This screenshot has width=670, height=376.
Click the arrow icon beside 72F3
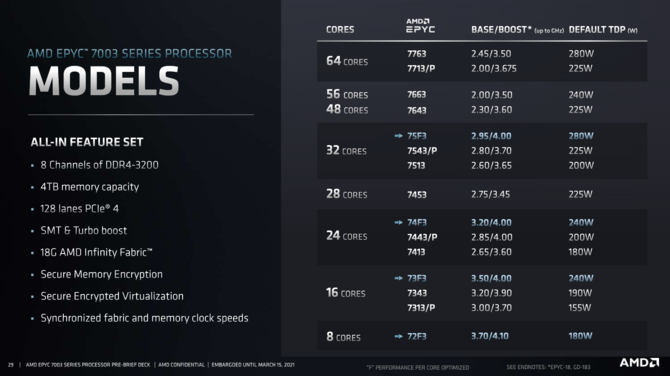[398, 336]
